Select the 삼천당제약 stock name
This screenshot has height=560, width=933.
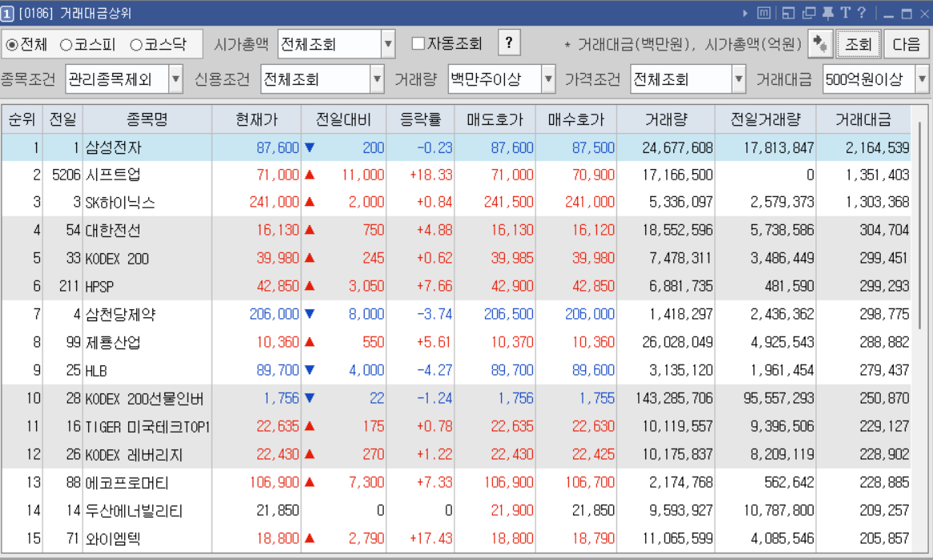pos(120,314)
